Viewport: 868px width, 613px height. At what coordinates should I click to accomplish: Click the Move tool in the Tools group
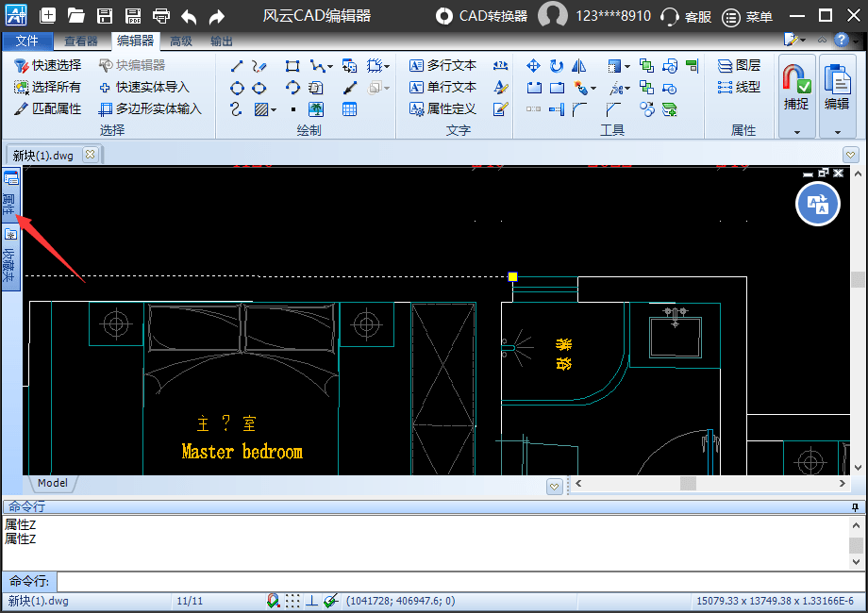pos(533,66)
